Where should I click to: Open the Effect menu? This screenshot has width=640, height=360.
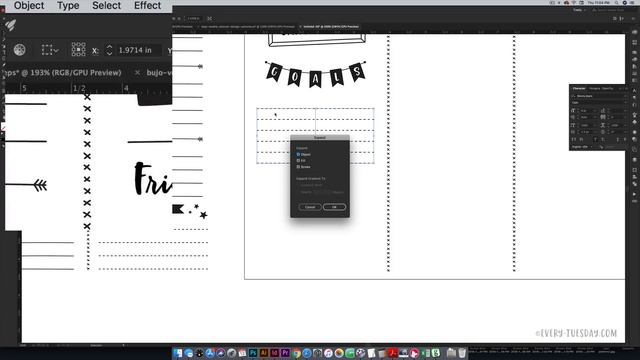point(147,6)
